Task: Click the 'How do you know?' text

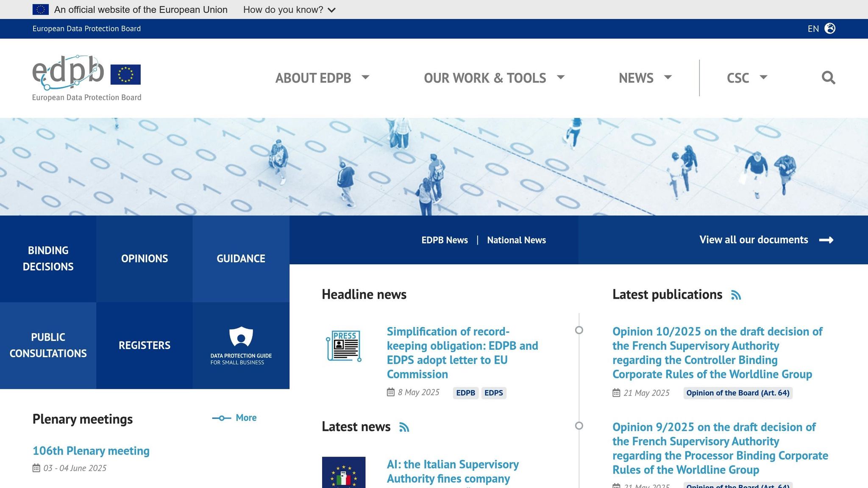Action: (283, 10)
